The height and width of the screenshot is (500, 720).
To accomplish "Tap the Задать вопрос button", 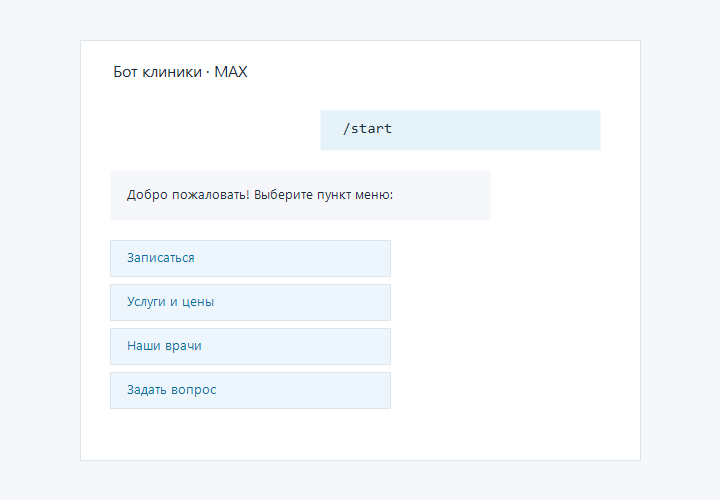I will (x=250, y=391).
